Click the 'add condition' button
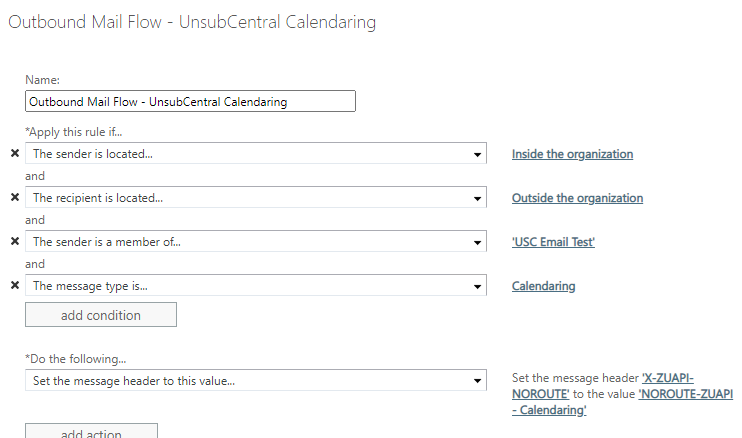Viewport: 742px width, 438px height. pyautogui.click(x=101, y=315)
